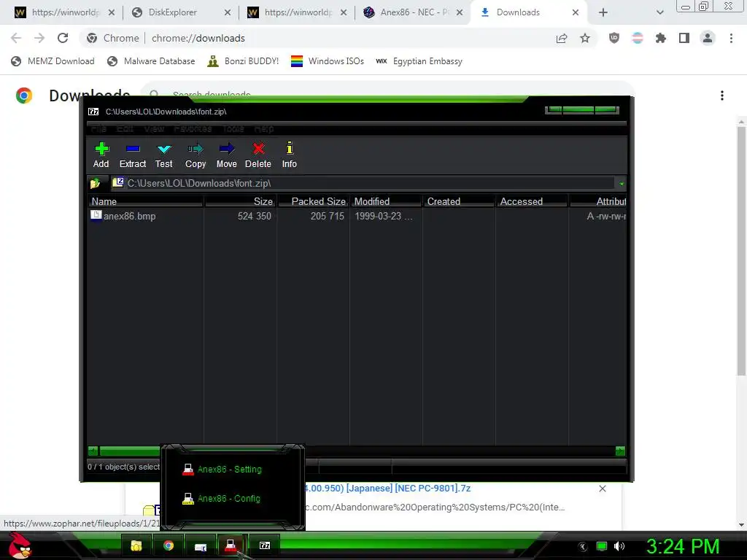
Task: Open the DiskExplorer taskbar icon
Action: click(x=201, y=546)
